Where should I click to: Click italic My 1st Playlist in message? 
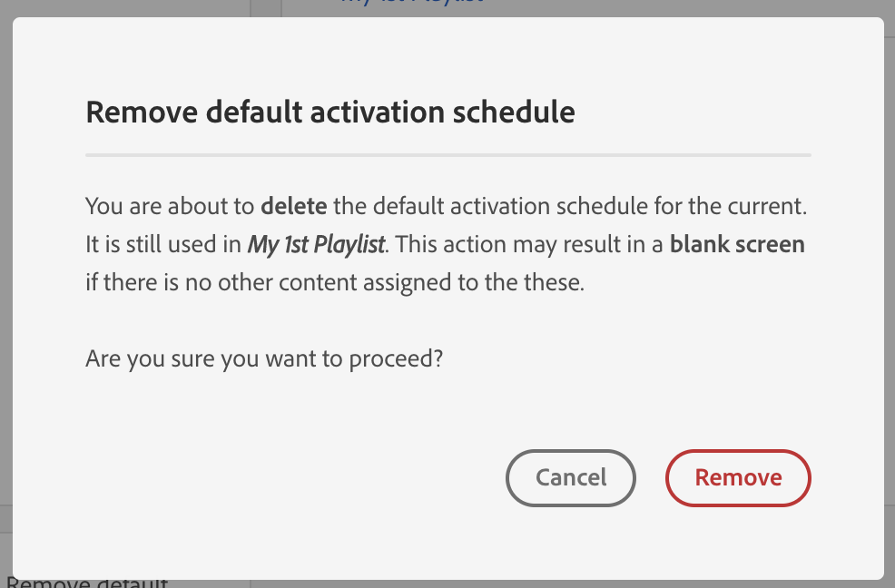click(x=316, y=245)
